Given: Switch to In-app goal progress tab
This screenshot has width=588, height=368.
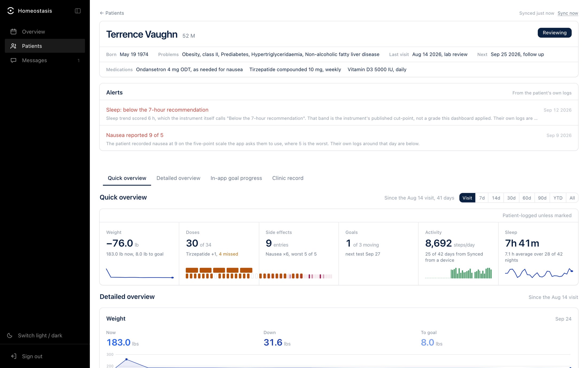Looking at the screenshot, I should [x=236, y=178].
